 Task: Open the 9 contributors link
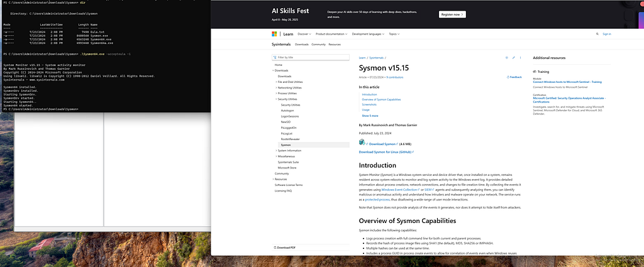tap(395, 77)
